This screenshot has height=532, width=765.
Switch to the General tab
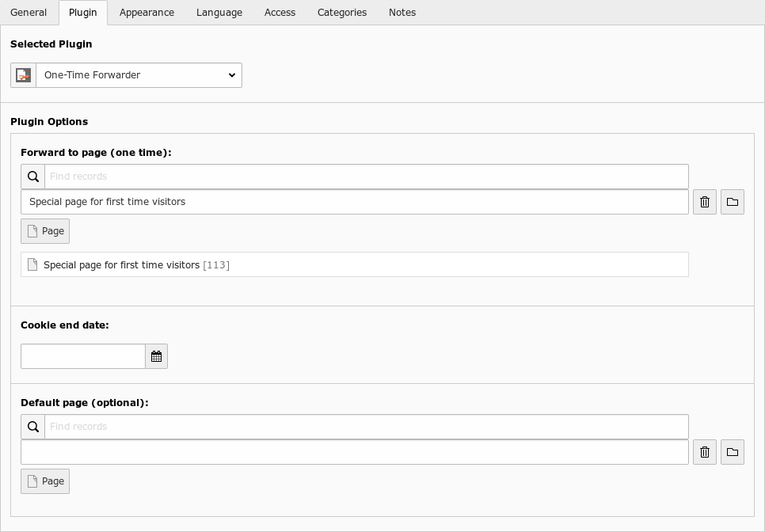(29, 13)
